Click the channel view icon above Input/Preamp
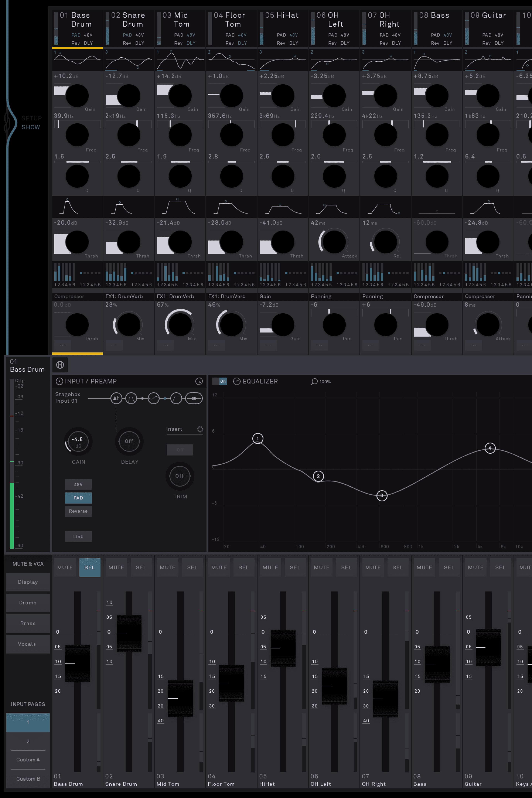 (60, 365)
